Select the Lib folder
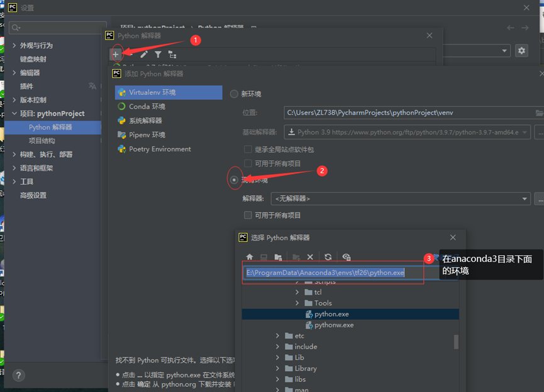This screenshot has height=392, width=544. [294, 357]
